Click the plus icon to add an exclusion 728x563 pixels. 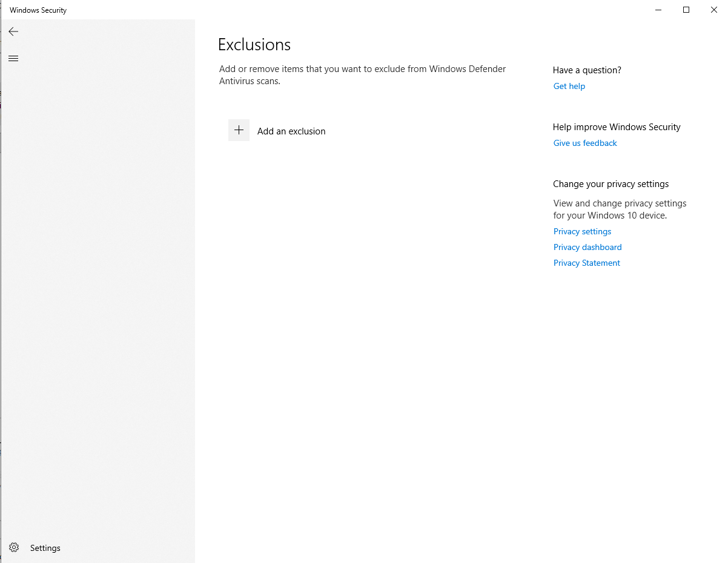[239, 130]
